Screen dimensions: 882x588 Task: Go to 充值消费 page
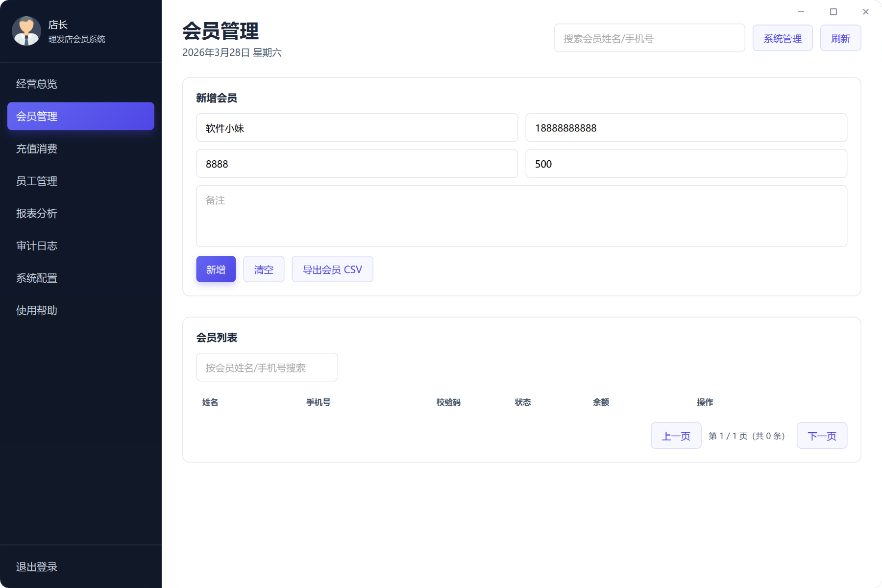point(81,148)
